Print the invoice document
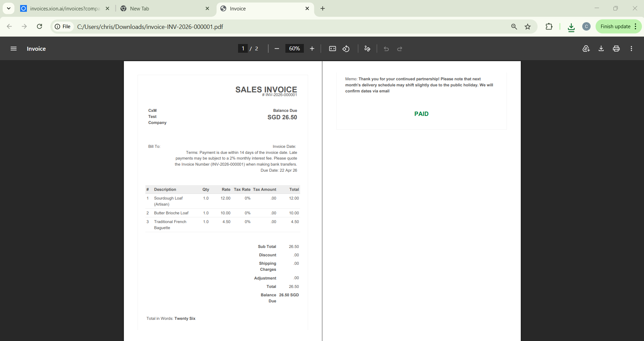The width and height of the screenshot is (644, 341). click(x=616, y=49)
